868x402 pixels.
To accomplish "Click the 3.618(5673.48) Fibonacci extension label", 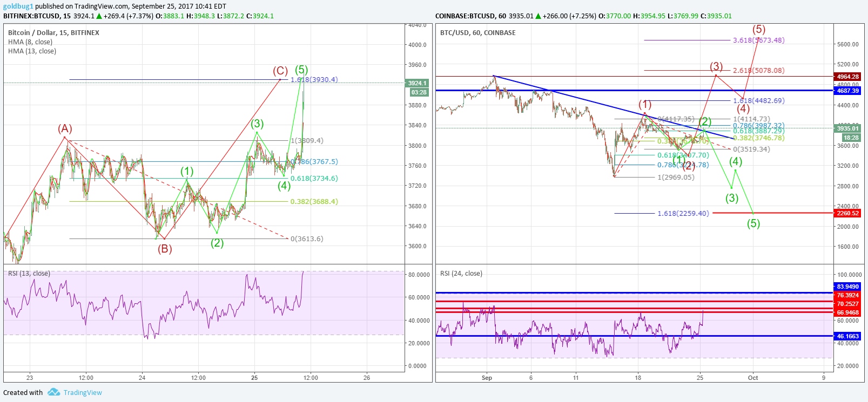I will [x=759, y=40].
